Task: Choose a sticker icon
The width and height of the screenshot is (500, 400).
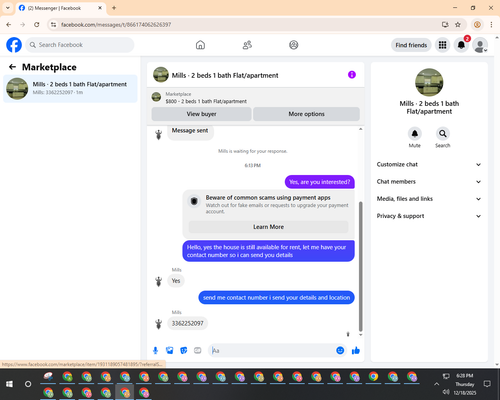Action: tap(184, 350)
